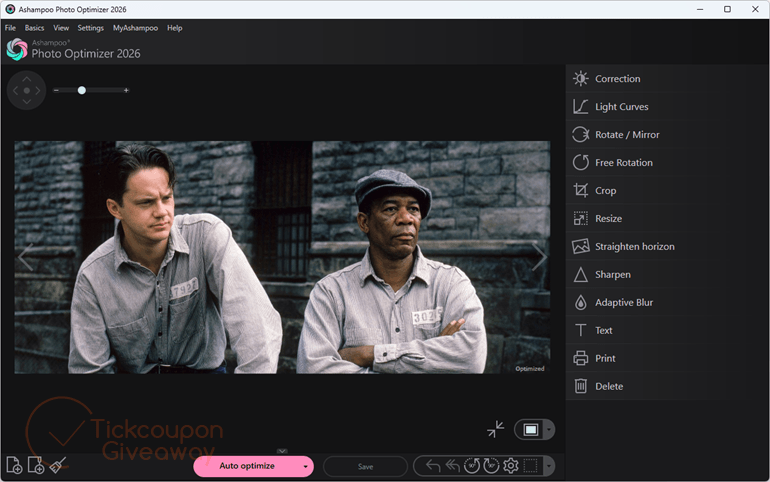
Task: Click the view mode display icon
Action: (531, 430)
